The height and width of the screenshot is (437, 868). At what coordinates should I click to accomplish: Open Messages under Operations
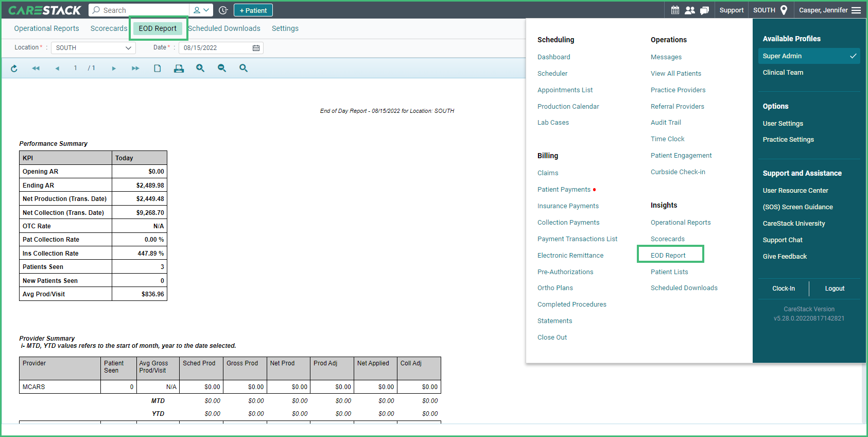(x=666, y=57)
